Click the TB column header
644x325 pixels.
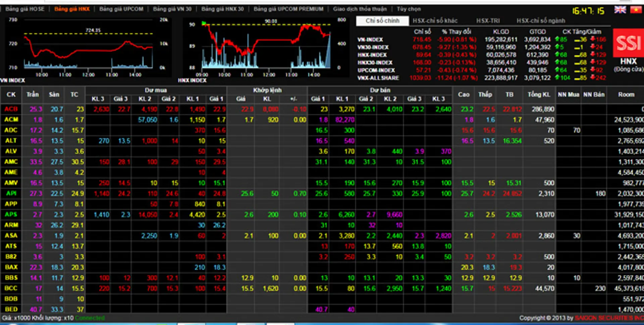tap(509, 95)
